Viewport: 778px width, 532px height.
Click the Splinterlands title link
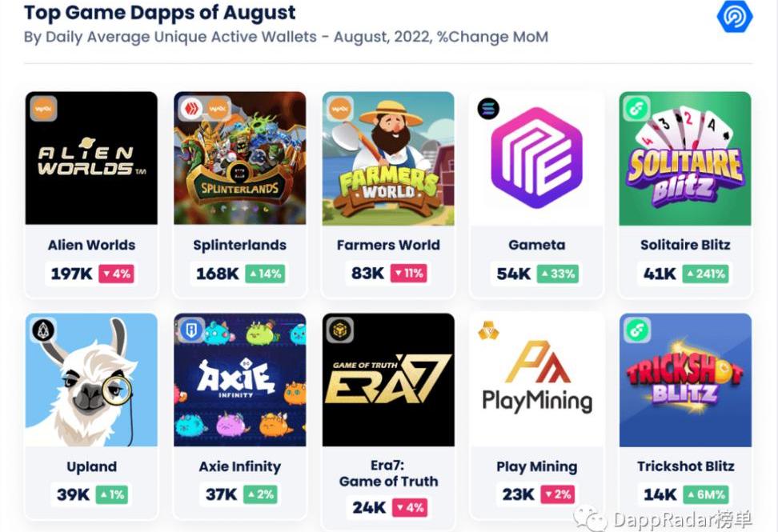click(x=239, y=245)
